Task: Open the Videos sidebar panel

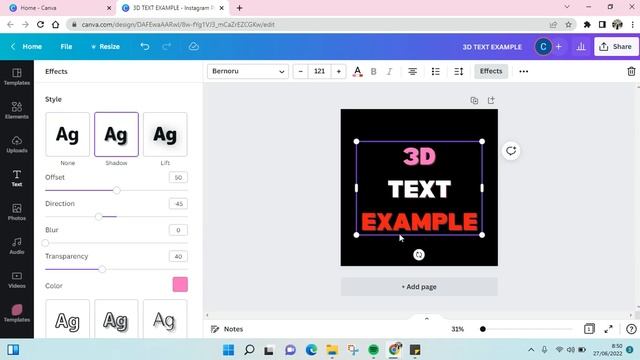Action: (x=17, y=280)
